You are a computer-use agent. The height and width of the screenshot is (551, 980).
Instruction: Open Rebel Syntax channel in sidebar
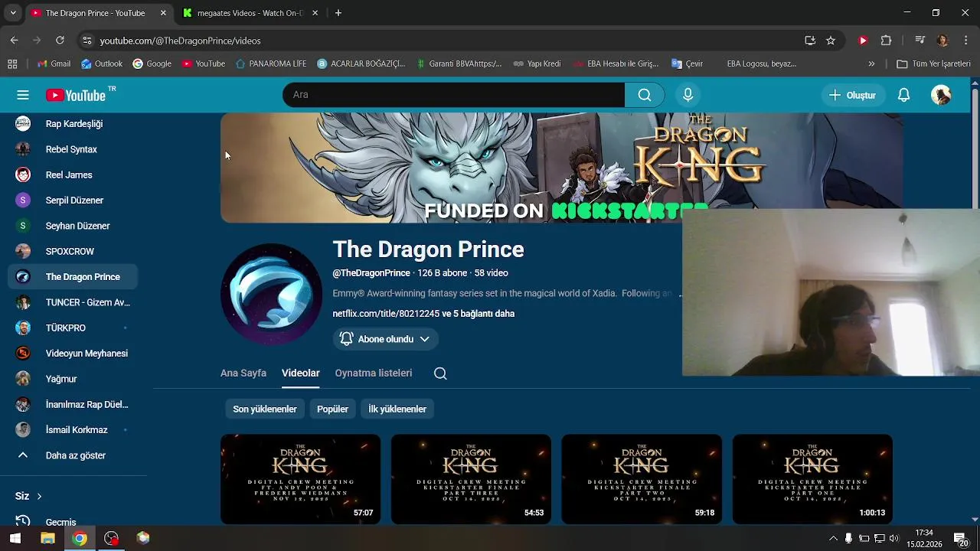tap(73, 149)
